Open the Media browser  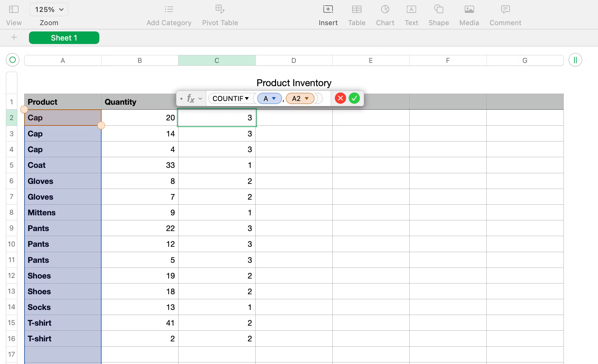pyautogui.click(x=469, y=9)
